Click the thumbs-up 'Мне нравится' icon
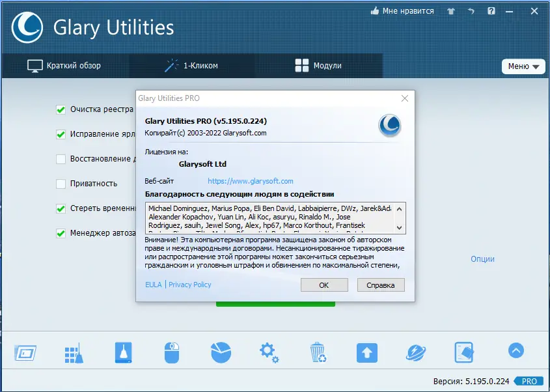The height and width of the screenshot is (392, 550). pyautogui.click(x=375, y=11)
